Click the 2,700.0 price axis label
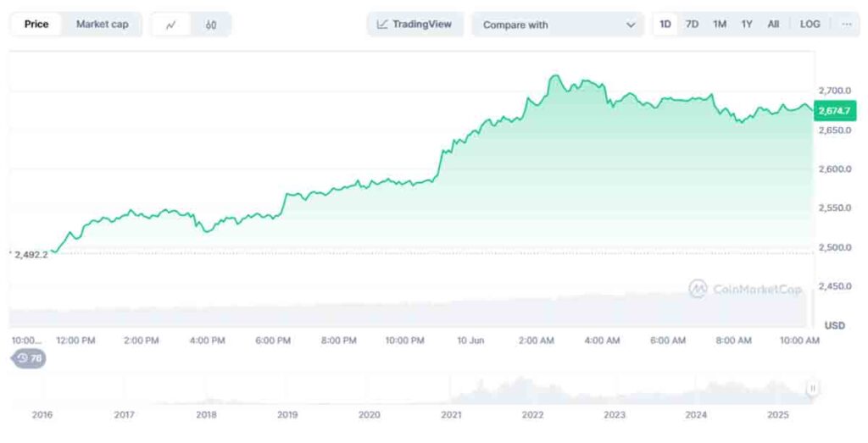 835,90
